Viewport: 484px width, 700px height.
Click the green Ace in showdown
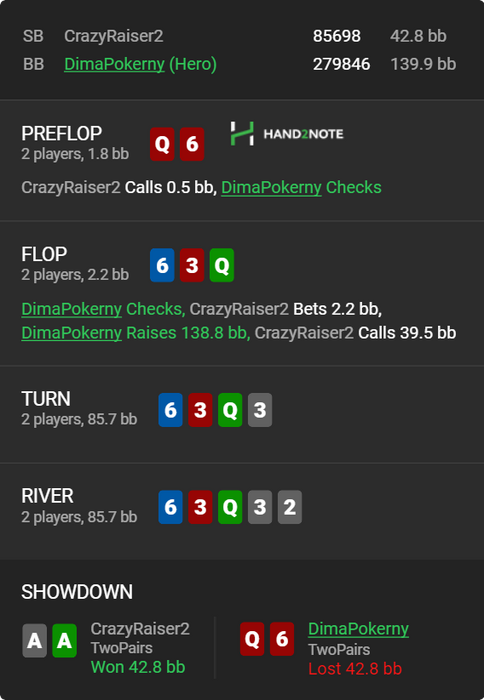tap(64, 641)
